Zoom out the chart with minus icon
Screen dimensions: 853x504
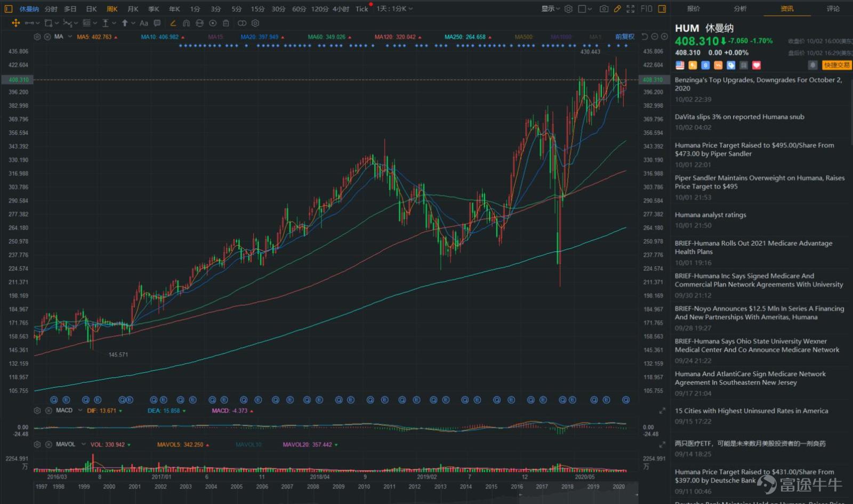click(655, 37)
